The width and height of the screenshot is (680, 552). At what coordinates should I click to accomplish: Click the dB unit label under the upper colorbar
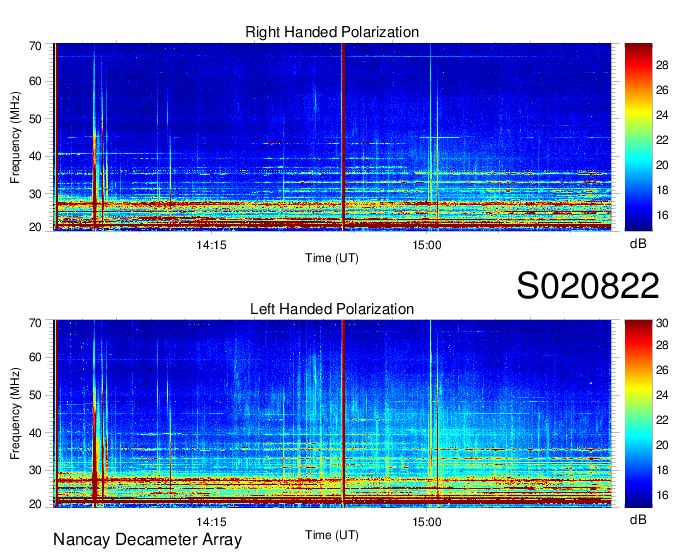click(x=638, y=244)
